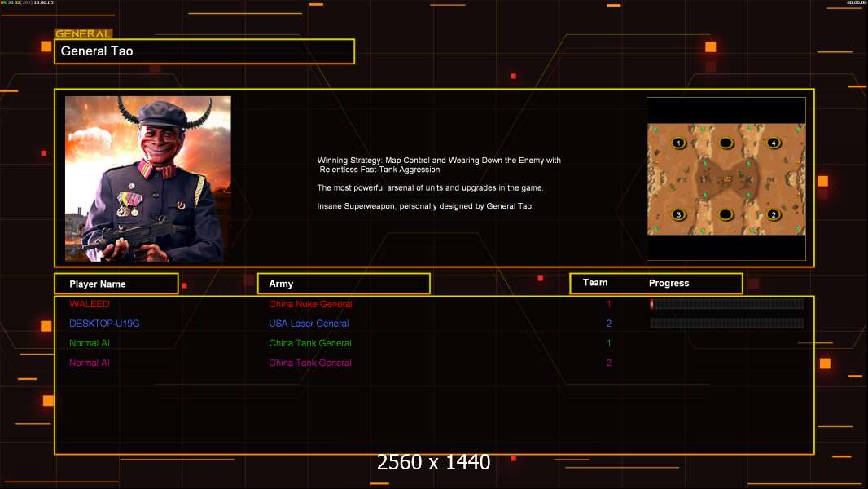
Task: Click DESKTOP-U19G's loading progress bar
Action: (727, 324)
